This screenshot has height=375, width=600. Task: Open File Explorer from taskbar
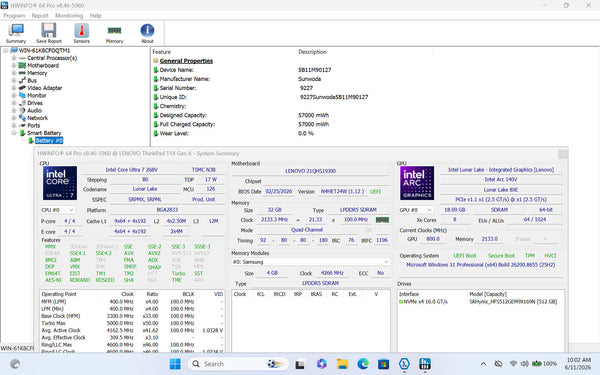(342, 364)
